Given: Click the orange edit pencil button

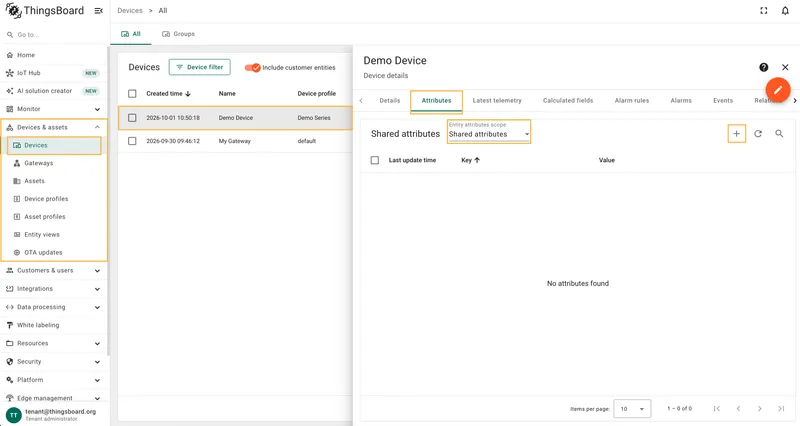Looking at the screenshot, I should pyautogui.click(x=778, y=90).
